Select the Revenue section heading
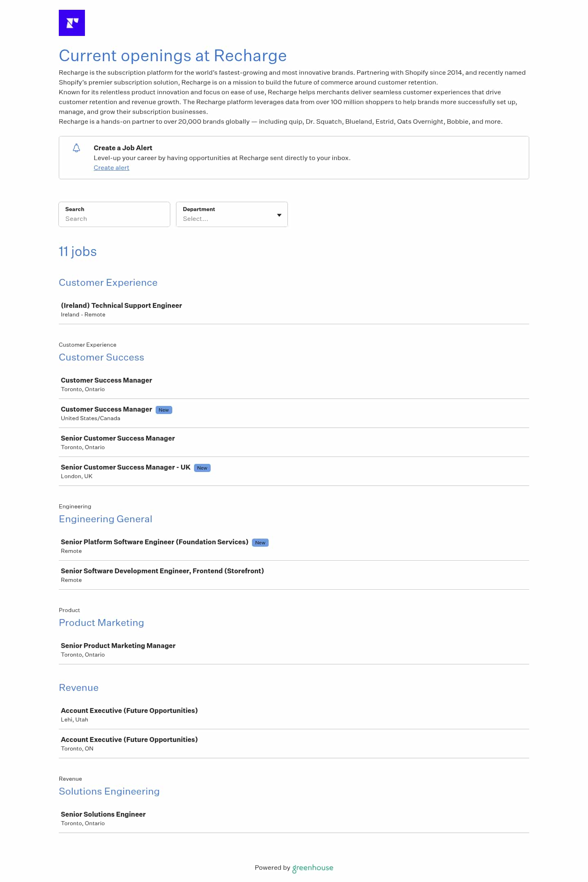 point(79,688)
